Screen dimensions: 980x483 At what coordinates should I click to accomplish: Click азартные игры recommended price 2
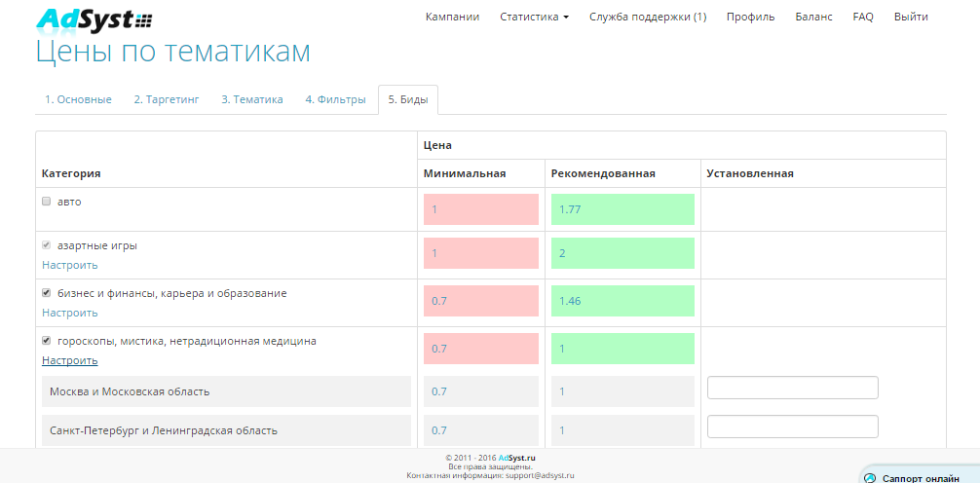click(622, 253)
